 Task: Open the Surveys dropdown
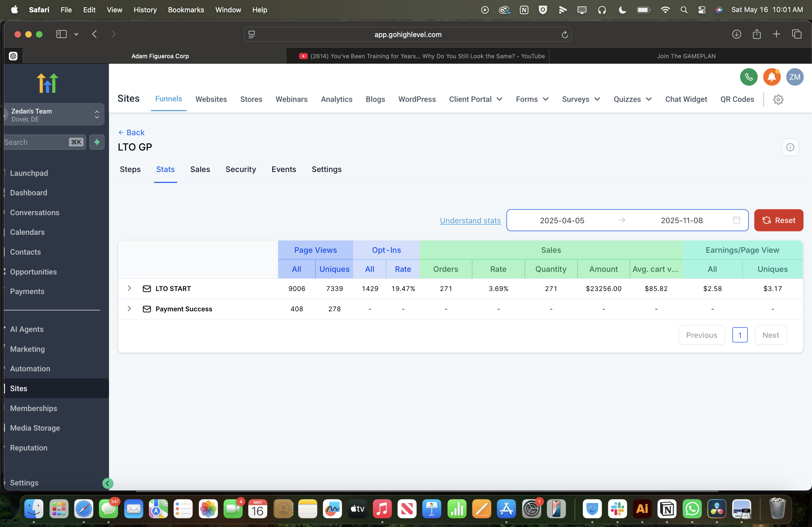coord(581,99)
